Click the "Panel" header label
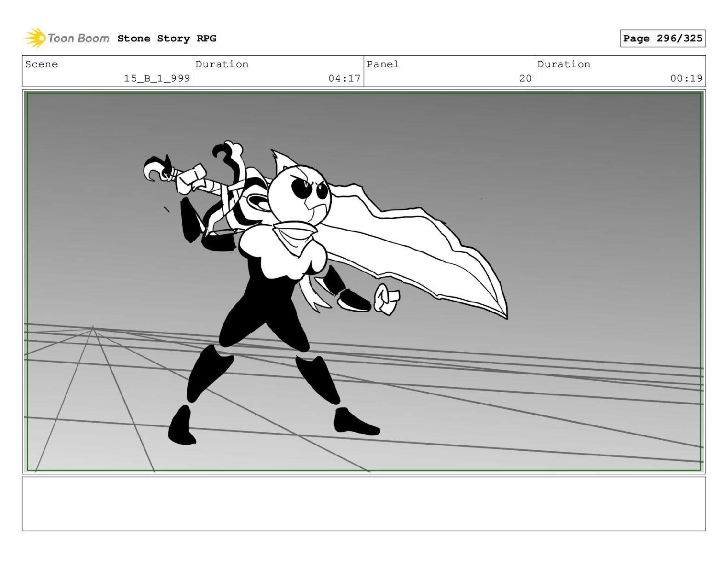This screenshot has width=728, height=564. 383,64
